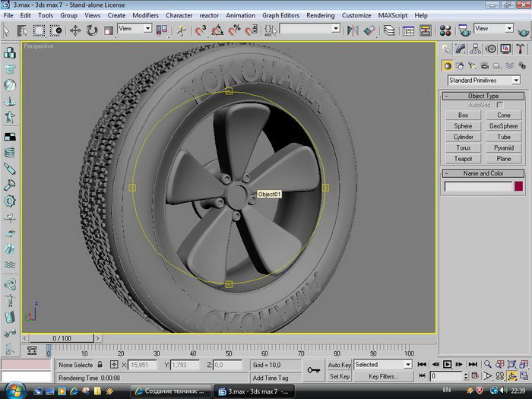
Task: Toggle the Auto Key mode button
Action: [340, 365]
